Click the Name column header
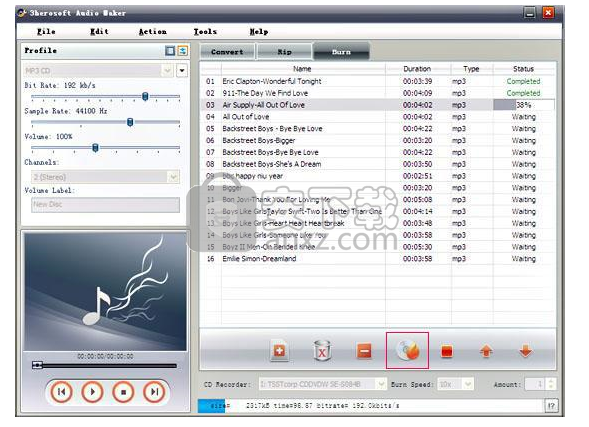This screenshot has height=427, width=589. 303,69
